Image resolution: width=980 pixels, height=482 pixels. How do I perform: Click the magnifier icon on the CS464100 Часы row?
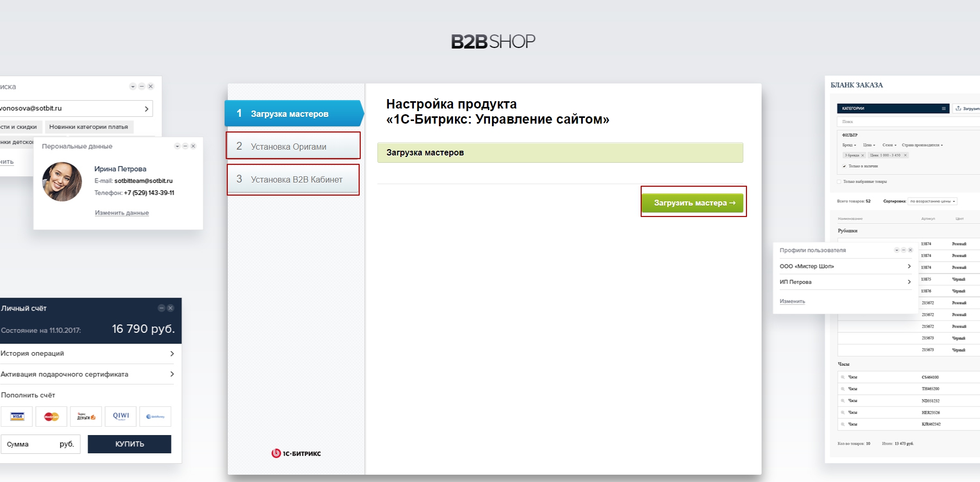click(x=843, y=377)
